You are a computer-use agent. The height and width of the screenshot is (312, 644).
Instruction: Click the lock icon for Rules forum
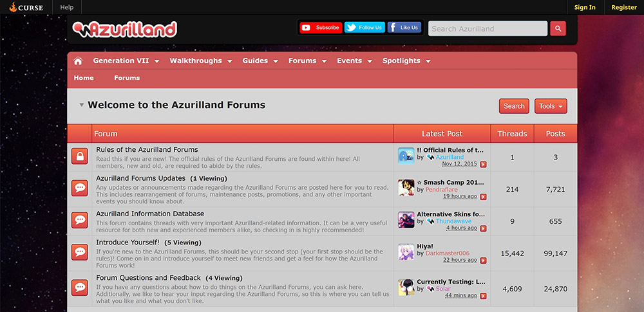(x=80, y=156)
